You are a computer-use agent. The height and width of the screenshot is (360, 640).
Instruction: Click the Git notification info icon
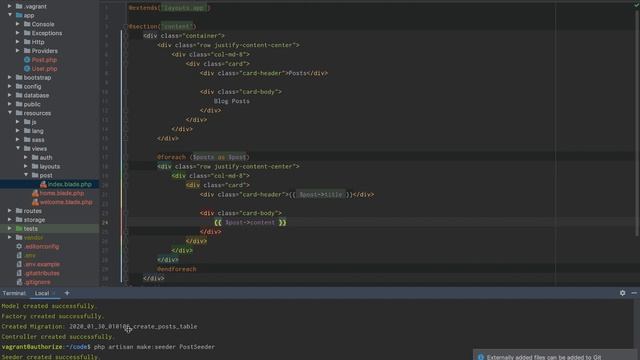pos(481,357)
